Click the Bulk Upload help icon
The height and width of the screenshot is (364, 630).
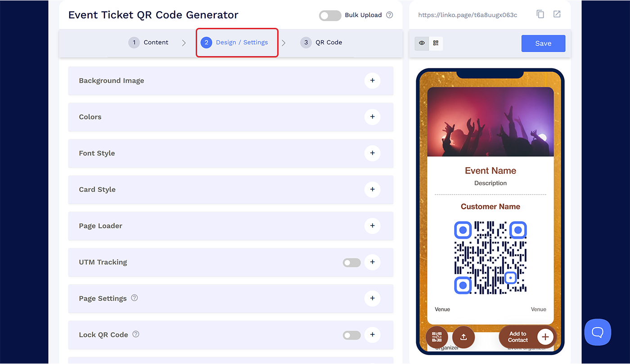click(x=390, y=15)
